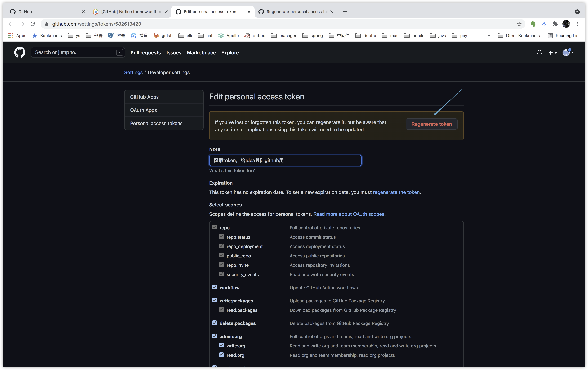Follow the regenerate the token link

[x=396, y=192]
